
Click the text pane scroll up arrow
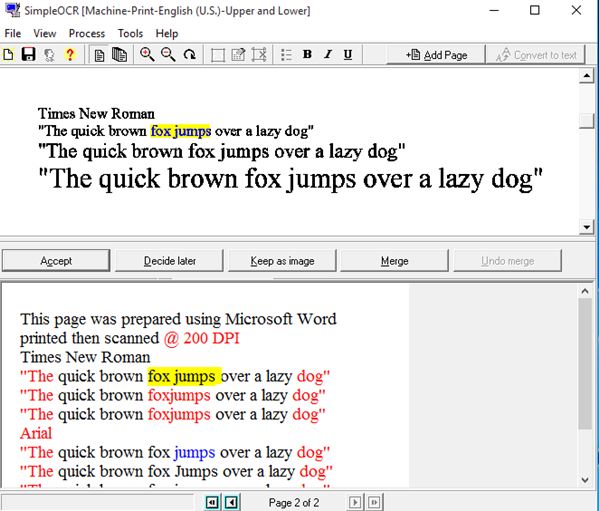click(x=585, y=291)
